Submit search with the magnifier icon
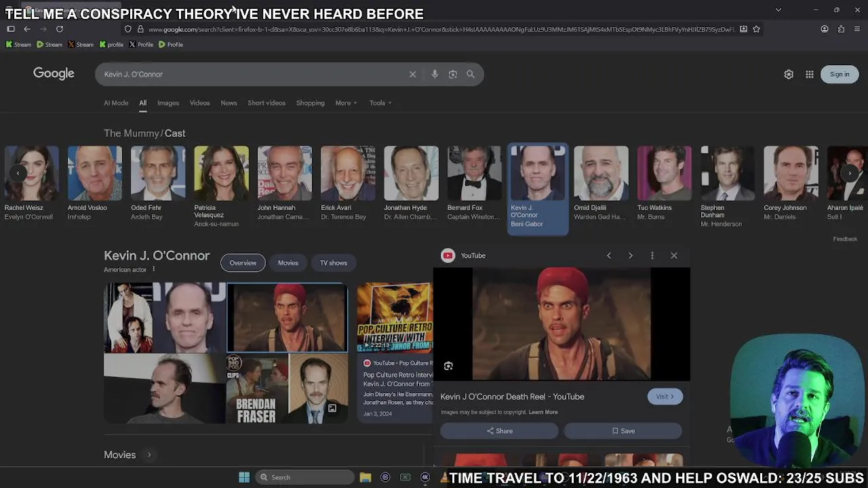 click(471, 75)
